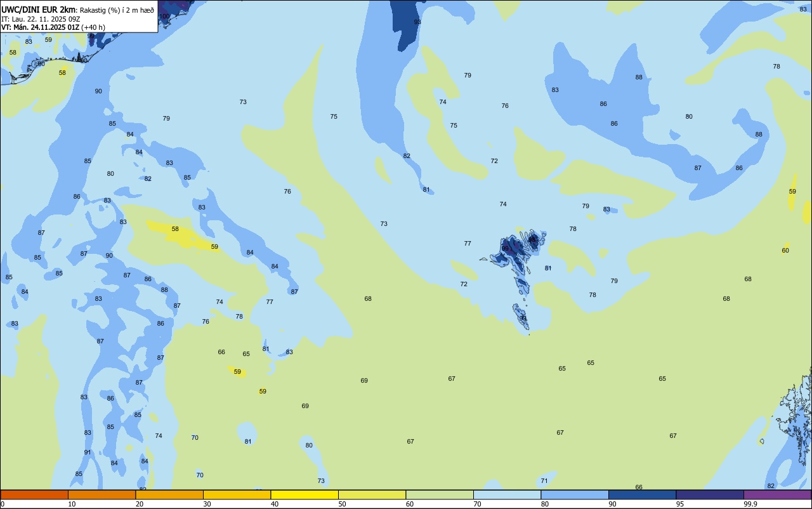Click the 10–20 orange legend swatch
Image resolution: width=812 pixels, height=509 pixels.
[x=101, y=494]
